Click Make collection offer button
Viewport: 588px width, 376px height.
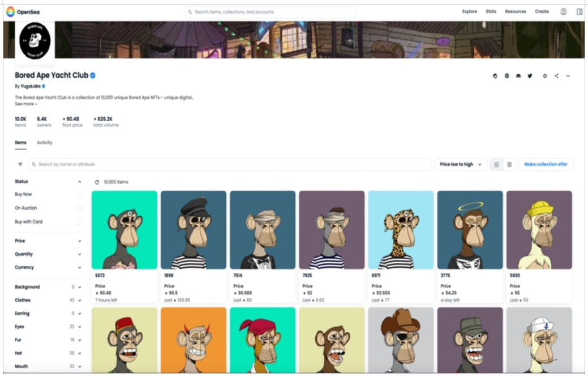pos(546,164)
